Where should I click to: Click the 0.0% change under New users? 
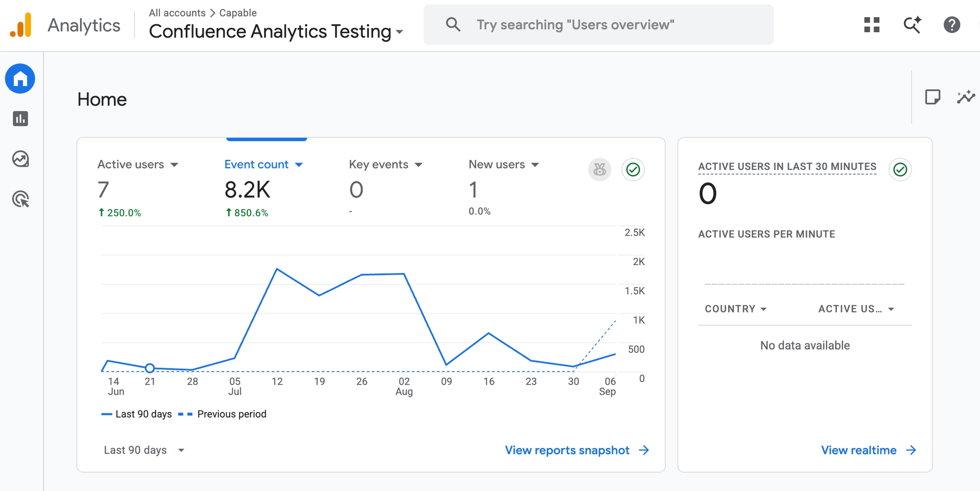(x=479, y=212)
